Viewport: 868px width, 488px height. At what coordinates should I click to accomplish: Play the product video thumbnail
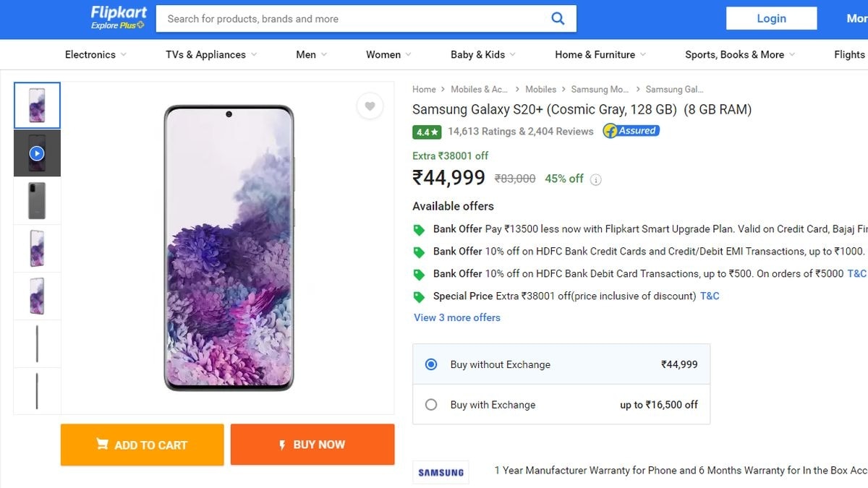(x=37, y=153)
